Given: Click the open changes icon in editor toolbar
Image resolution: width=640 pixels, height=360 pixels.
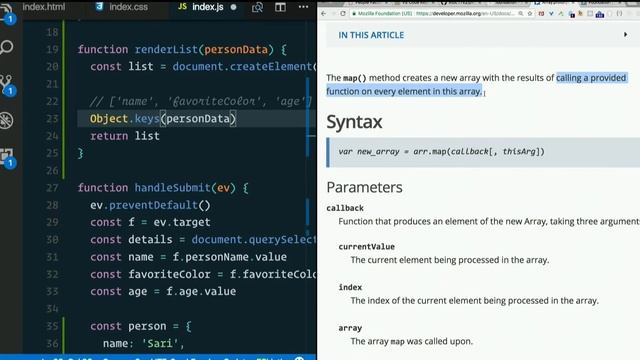Looking at the screenshot, I should coord(257,7).
